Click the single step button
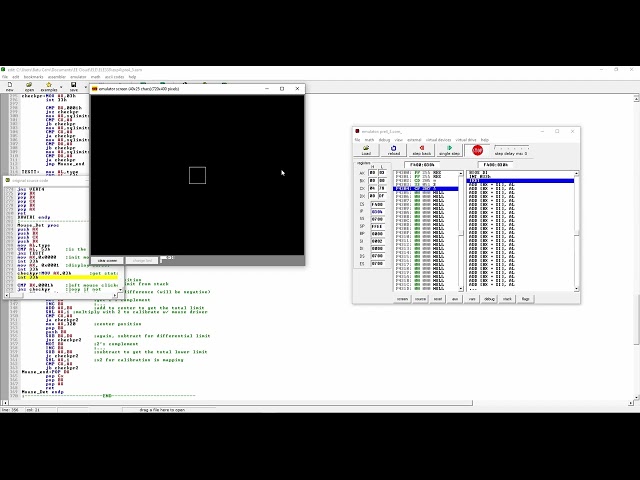The height and width of the screenshot is (480, 640). tap(449, 150)
